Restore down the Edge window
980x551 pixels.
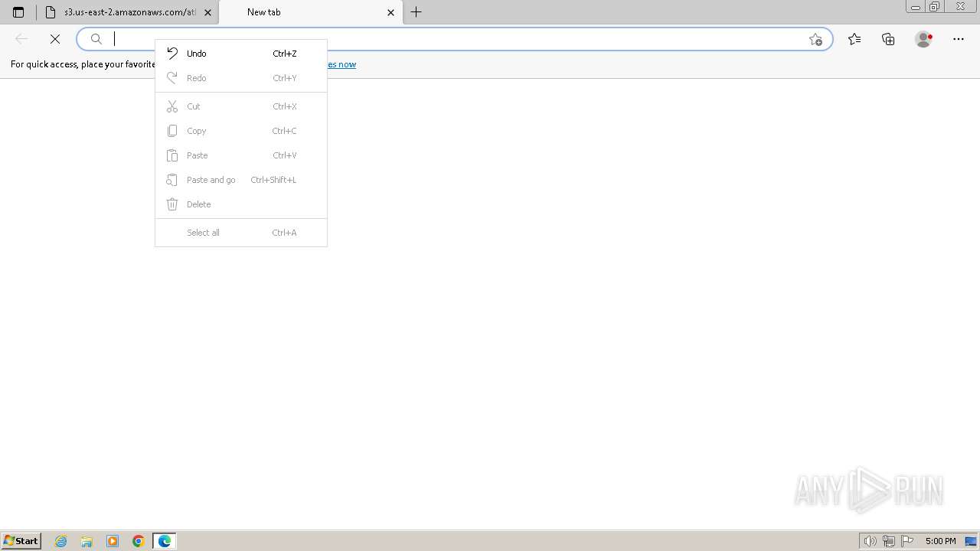tap(935, 7)
